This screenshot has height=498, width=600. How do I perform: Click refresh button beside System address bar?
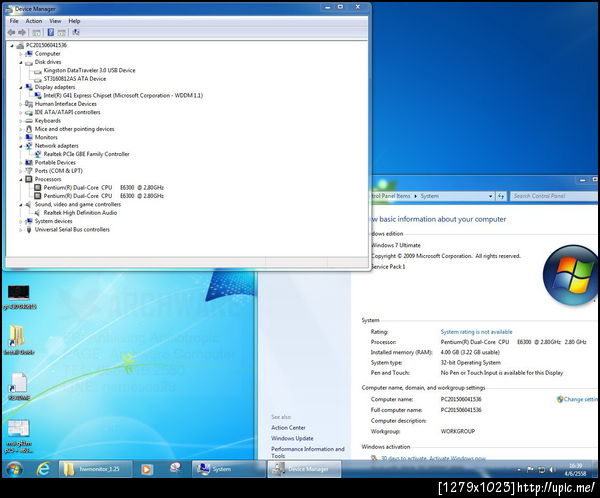501,196
